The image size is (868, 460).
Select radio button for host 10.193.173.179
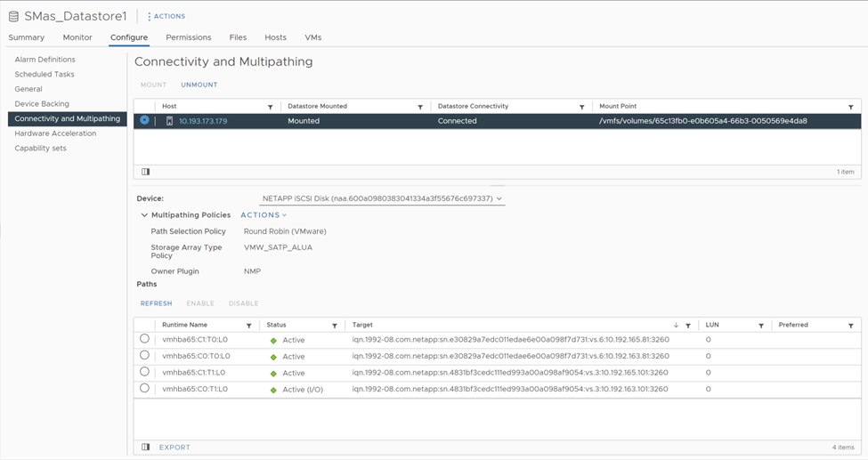point(144,119)
